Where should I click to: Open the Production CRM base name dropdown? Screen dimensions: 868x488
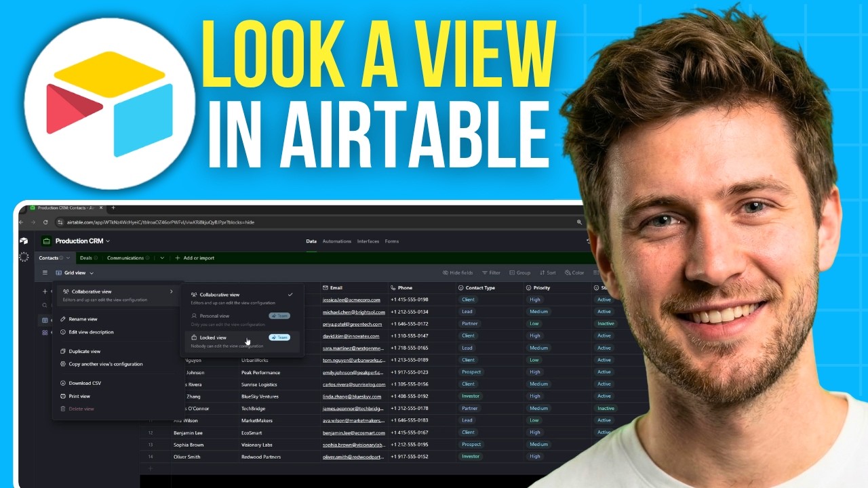(82, 241)
